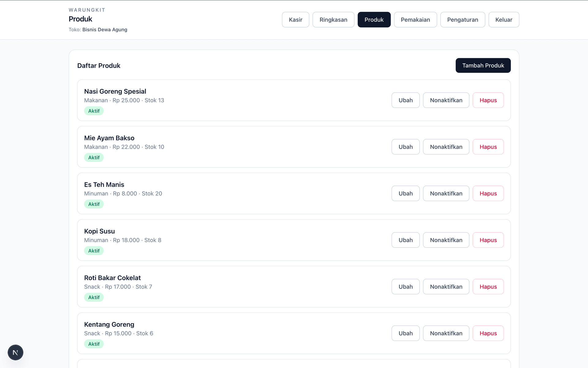588x368 pixels.
Task: Go to the Kasir tab
Action: (x=296, y=20)
